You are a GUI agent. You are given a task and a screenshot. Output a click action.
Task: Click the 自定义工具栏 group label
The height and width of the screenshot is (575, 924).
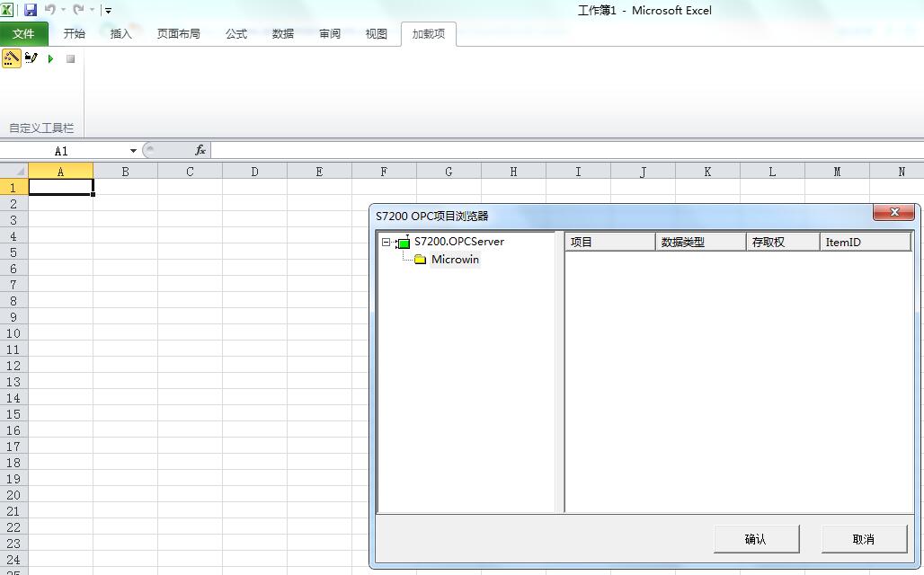[42, 128]
